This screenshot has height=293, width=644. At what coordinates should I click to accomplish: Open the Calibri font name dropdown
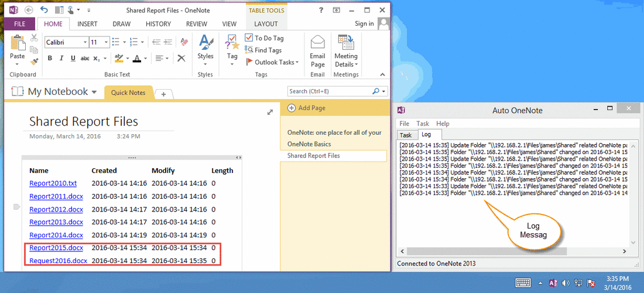click(85, 42)
